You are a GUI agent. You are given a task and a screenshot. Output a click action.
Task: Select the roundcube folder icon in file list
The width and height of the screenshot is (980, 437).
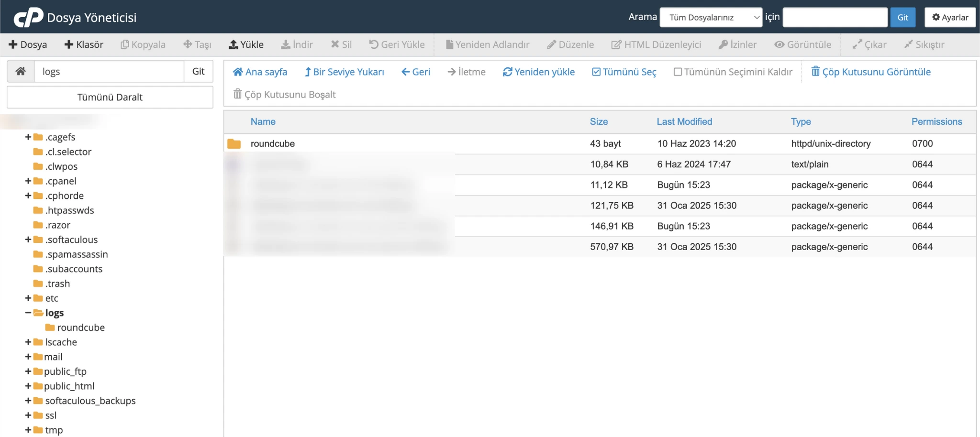234,143
